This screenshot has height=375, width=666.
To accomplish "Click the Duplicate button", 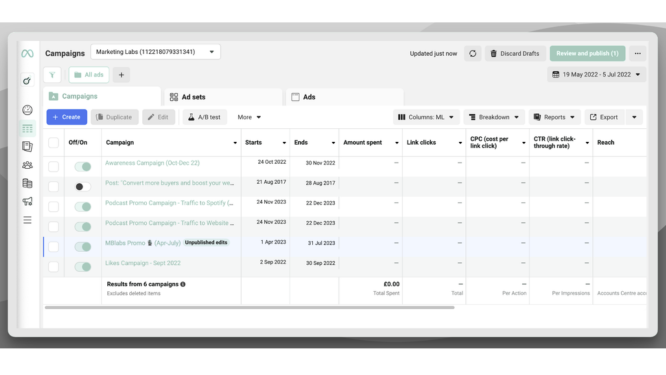I will (114, 117).
